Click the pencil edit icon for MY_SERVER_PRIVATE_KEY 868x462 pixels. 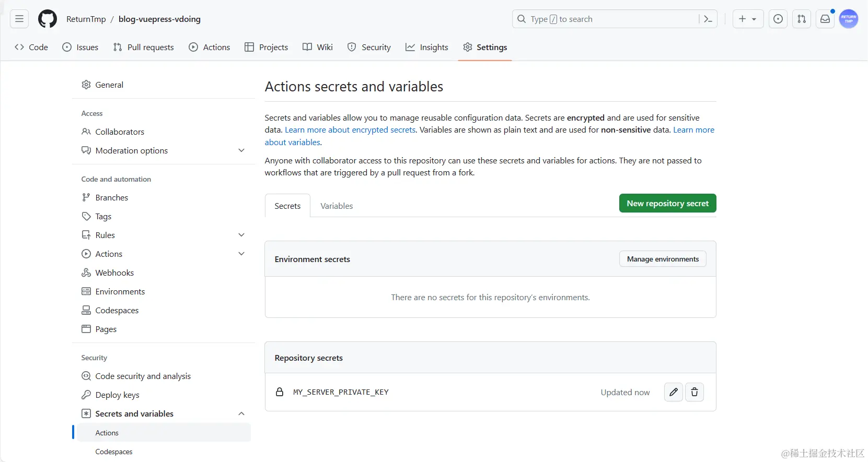coord(674,392)
